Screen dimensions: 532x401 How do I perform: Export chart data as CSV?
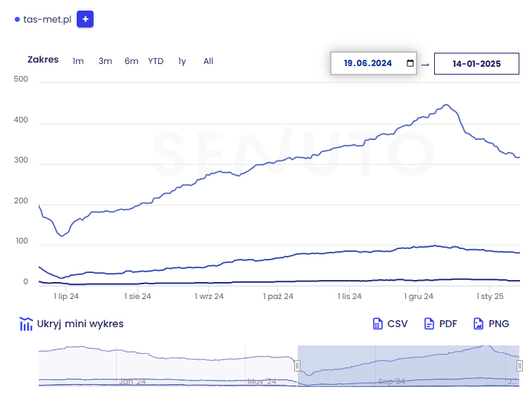390,324
